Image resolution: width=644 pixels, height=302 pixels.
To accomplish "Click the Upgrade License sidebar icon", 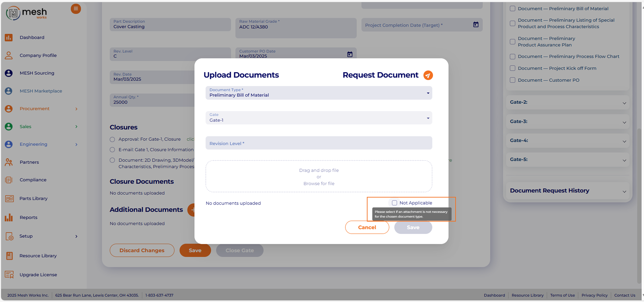I will [9, 274].
